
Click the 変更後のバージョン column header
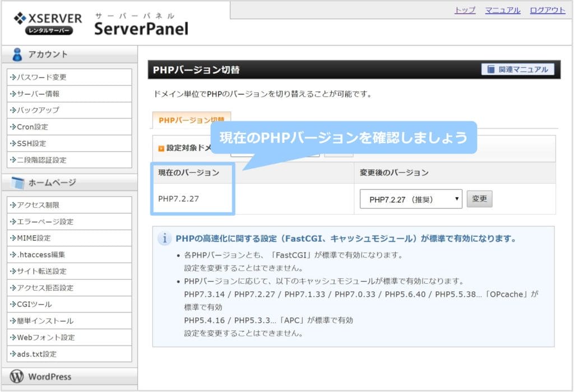(394, 173)
